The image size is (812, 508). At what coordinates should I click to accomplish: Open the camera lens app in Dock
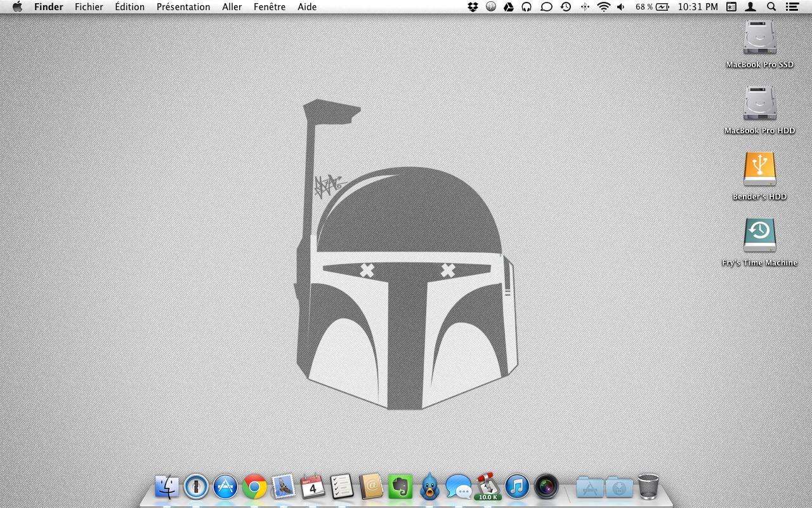pyautogui.click(x=546, y=487)
